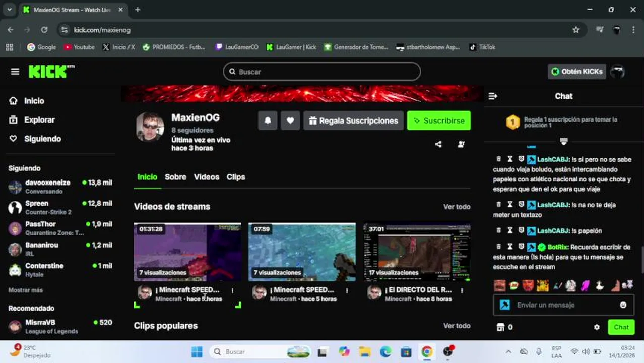Open the 07:59 video thumbnail
The height and width of the screenshot is (363, 644).
(302, 252)
